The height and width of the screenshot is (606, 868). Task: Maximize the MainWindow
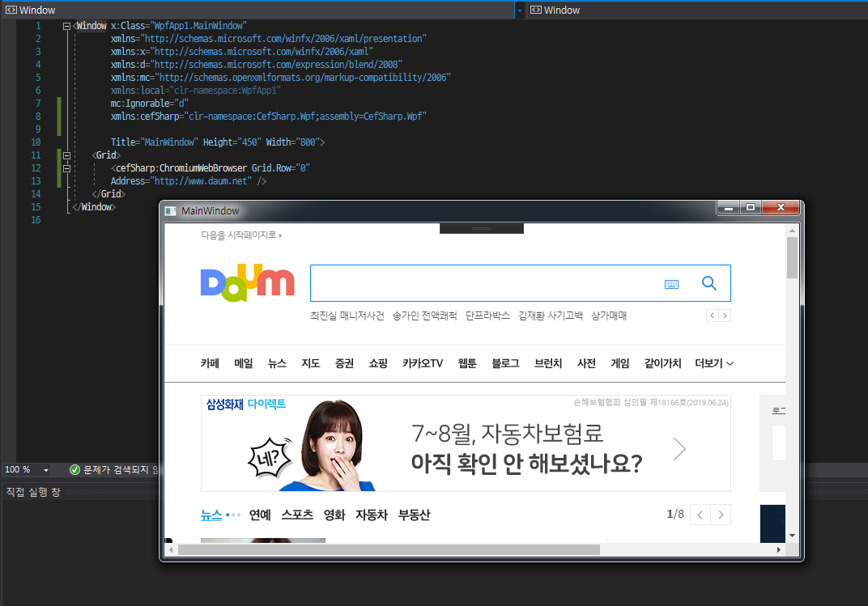pyautogui.click(x=751, y=207)
